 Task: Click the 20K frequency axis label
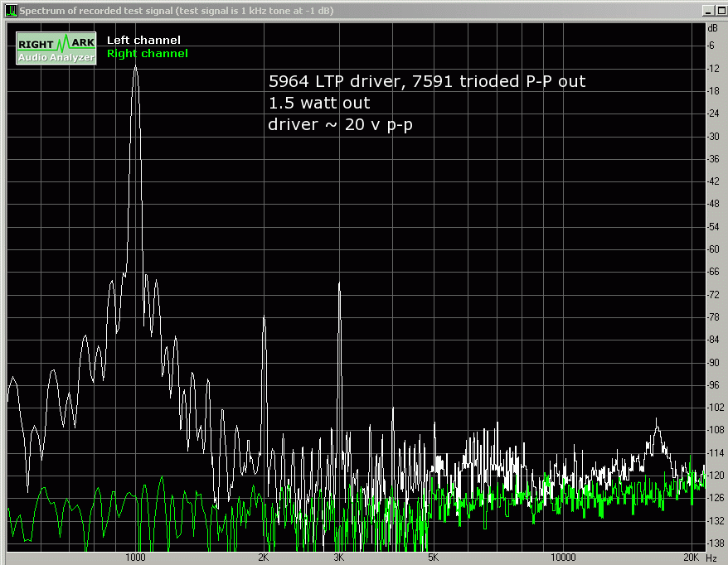(x=691, y=558)
